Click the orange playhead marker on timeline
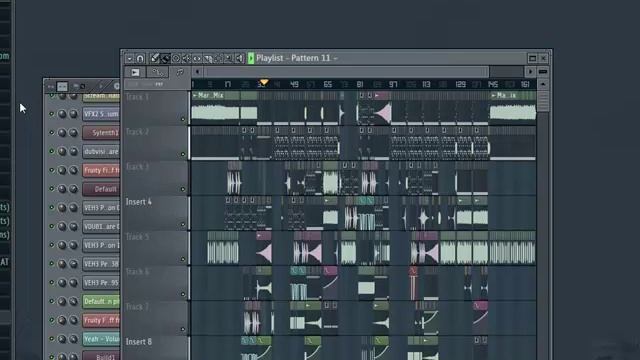640x360 pixels. click(x=264, y=82)
